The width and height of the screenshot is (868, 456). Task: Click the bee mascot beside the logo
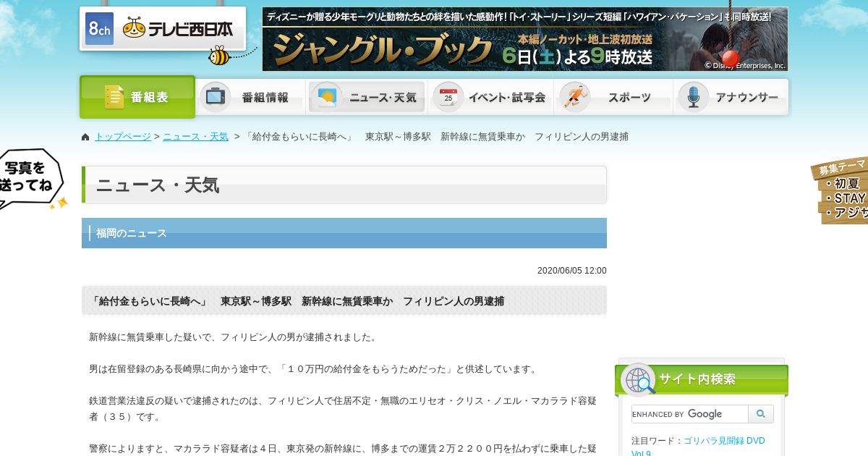[x=219, y=55]
